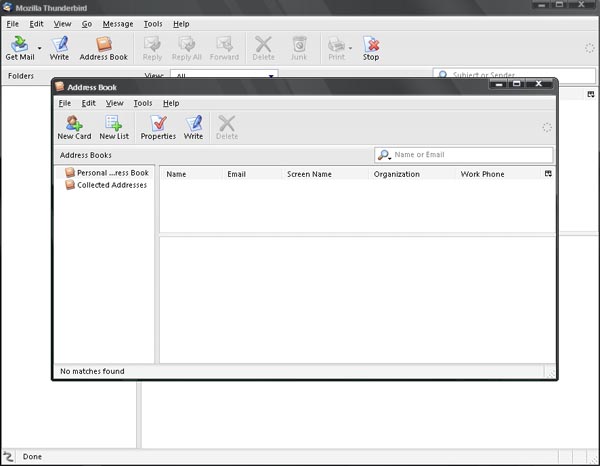Sort by the Work Phone column header
Viewport: 600px width, 466px height.
499,174
